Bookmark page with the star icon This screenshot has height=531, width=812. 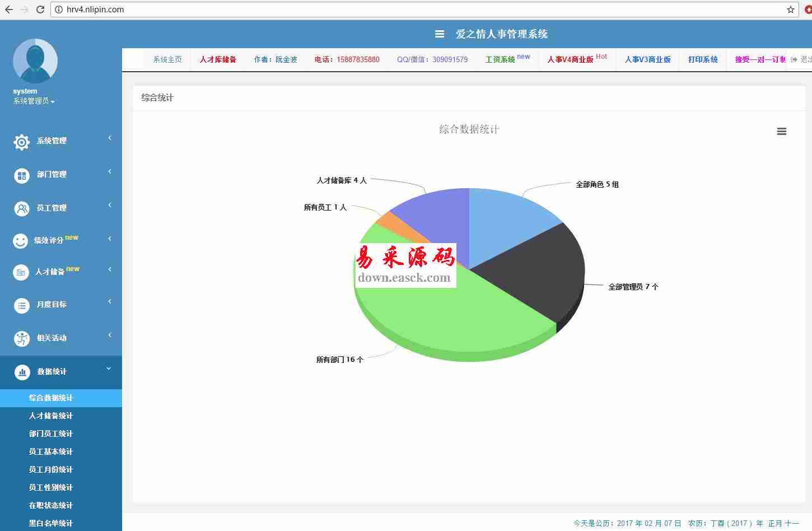point(790,10)
